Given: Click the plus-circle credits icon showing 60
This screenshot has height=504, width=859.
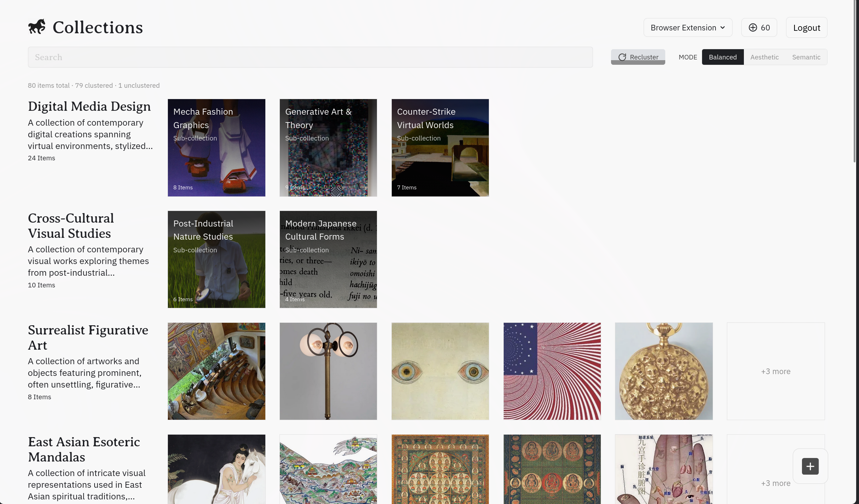Looking at the screenshot, I should 753,28.
